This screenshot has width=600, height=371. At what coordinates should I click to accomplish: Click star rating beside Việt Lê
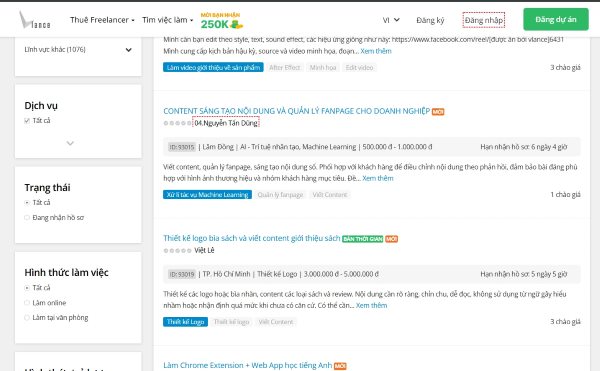pyautogui.click(x=178, y=251)
